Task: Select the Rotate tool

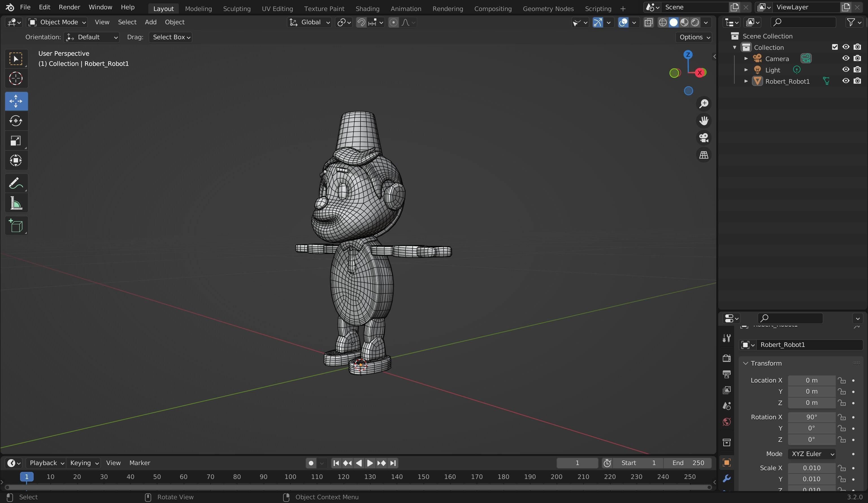Action: click(16, 121)
